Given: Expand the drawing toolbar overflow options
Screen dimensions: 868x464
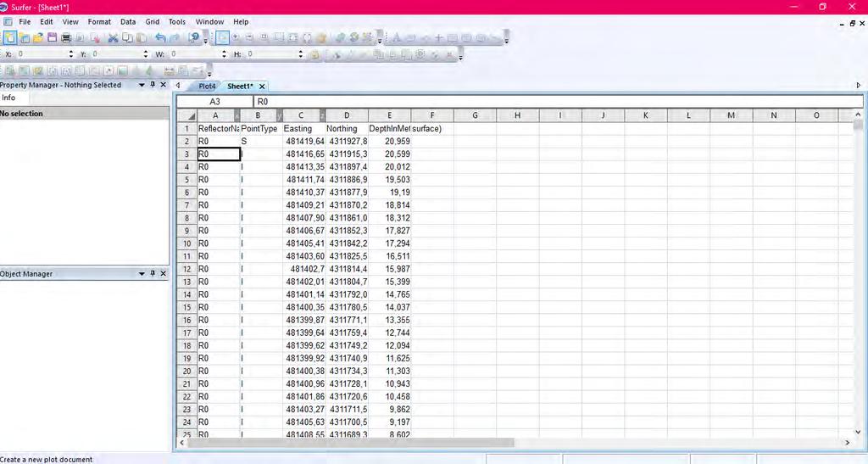Looking at the screenshot, I should 507,39.
